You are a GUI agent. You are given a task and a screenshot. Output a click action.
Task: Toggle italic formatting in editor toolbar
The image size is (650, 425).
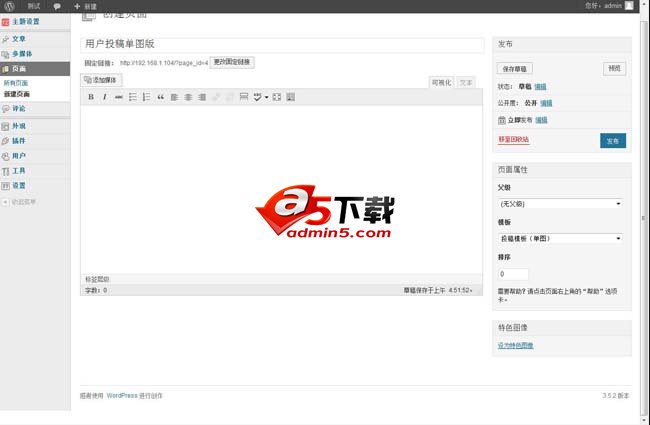104,97
